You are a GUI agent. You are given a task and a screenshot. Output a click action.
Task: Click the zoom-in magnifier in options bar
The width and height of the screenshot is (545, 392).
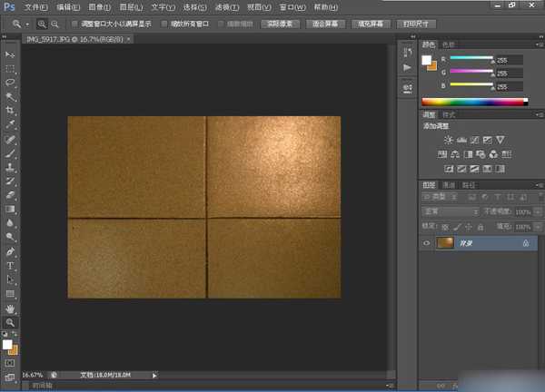click(43, 23)
